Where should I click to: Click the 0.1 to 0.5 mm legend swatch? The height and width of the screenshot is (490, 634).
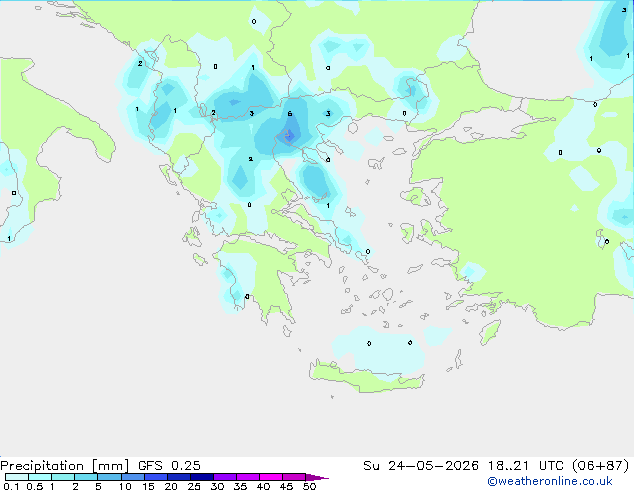click(17, 477)
